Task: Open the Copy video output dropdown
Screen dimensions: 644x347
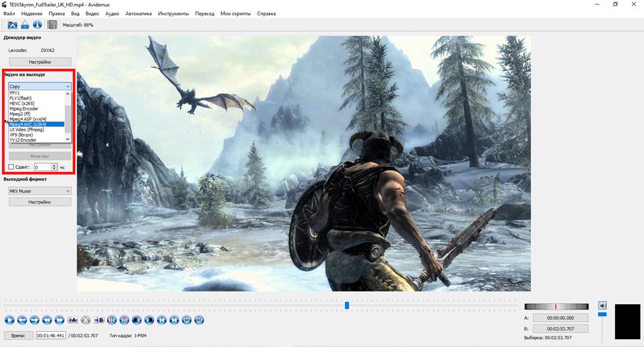Action: tap(40, 86)
